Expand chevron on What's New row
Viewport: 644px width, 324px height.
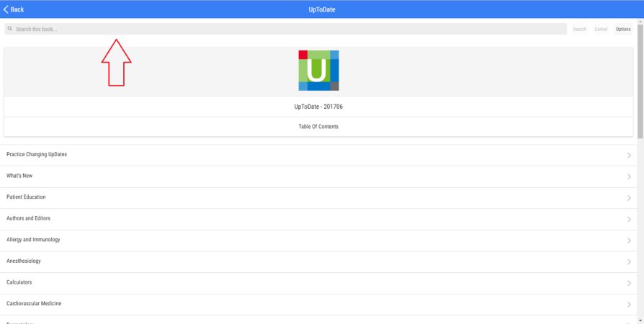(x=629, y=176)
